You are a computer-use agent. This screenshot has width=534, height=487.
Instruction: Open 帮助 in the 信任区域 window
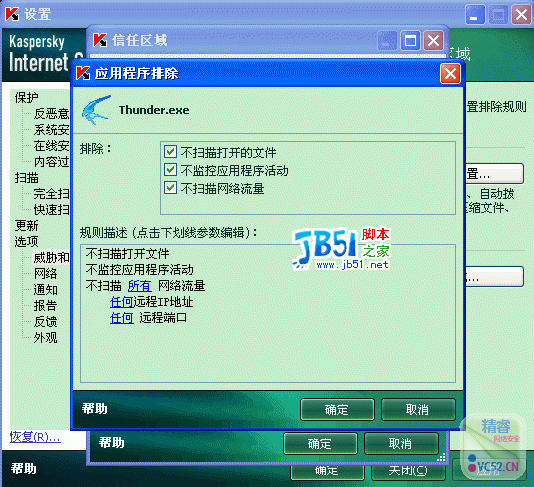pyautogui.click(x=112, y=443)
